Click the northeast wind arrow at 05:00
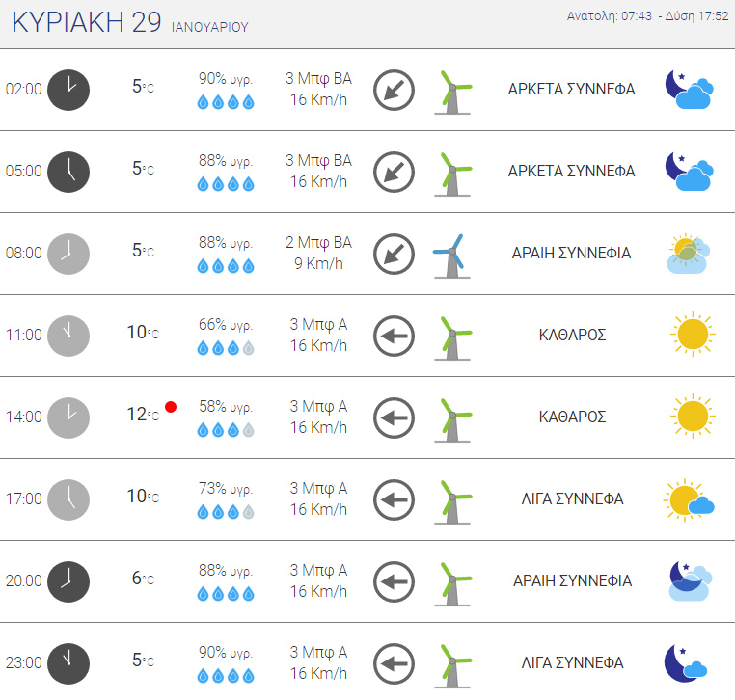The image size is (735, 700). 394,172
